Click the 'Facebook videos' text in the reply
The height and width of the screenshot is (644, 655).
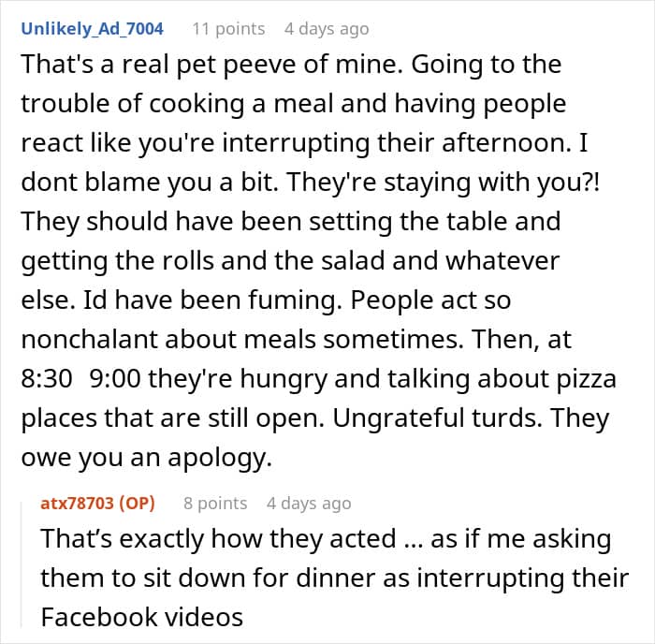click(141, 617)
